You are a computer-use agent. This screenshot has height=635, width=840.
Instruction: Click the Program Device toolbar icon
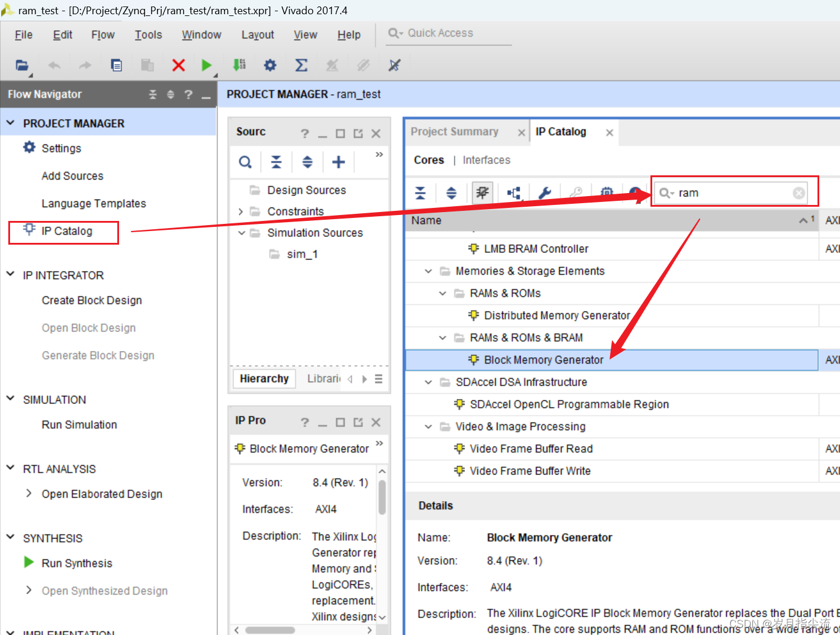(239, 65)
